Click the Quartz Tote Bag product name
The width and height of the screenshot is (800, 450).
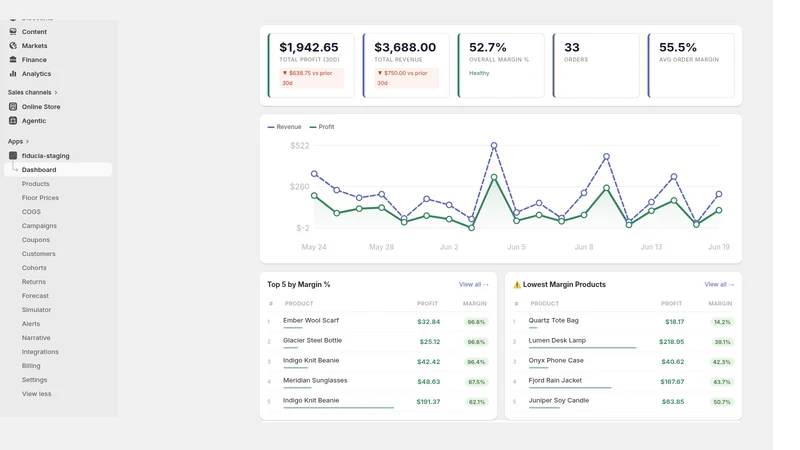(x=554, y=320)
